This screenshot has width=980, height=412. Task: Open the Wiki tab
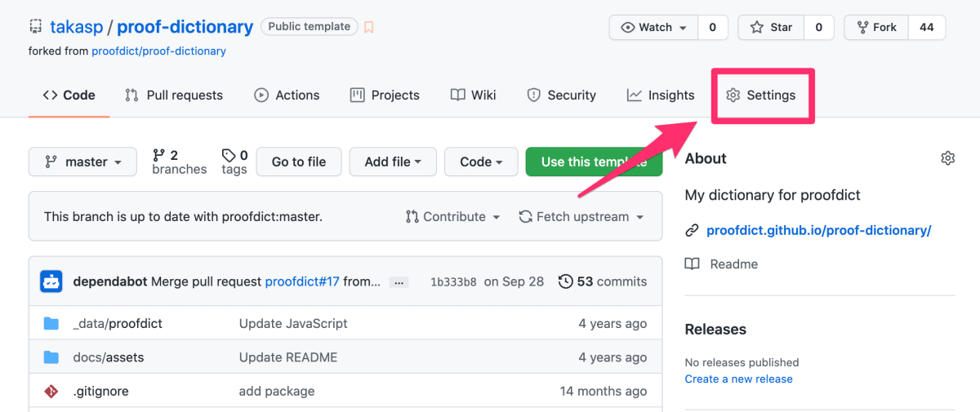pyautogui.click(x=474, y=95)
